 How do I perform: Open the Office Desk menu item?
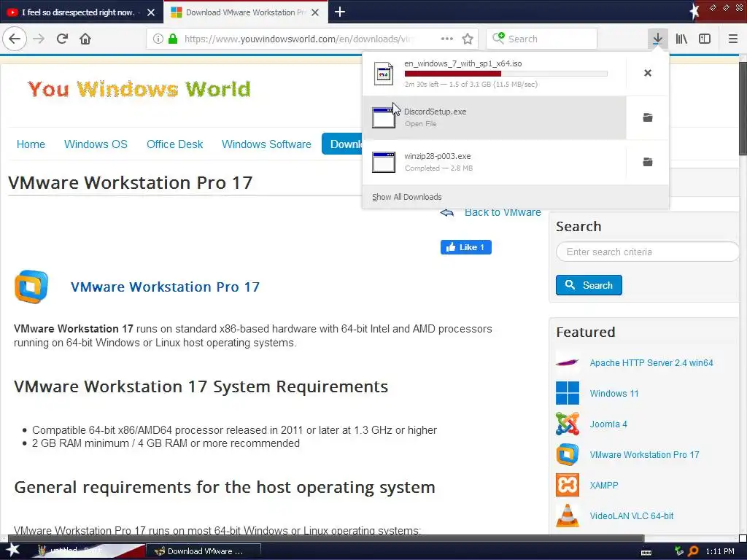click(x=174, y=144)
